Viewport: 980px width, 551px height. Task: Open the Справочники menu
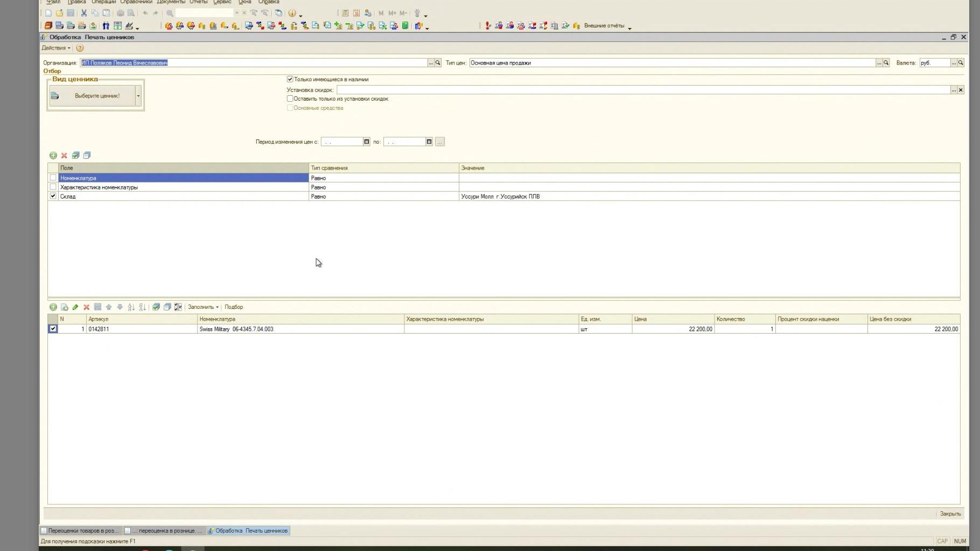point(136,2)
